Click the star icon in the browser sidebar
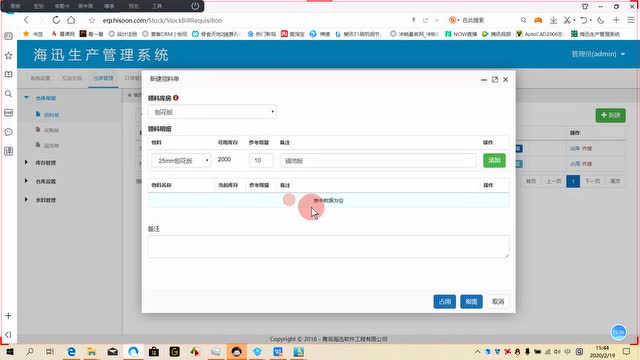Viewport: 640px width, 360px height. (9, 56)
